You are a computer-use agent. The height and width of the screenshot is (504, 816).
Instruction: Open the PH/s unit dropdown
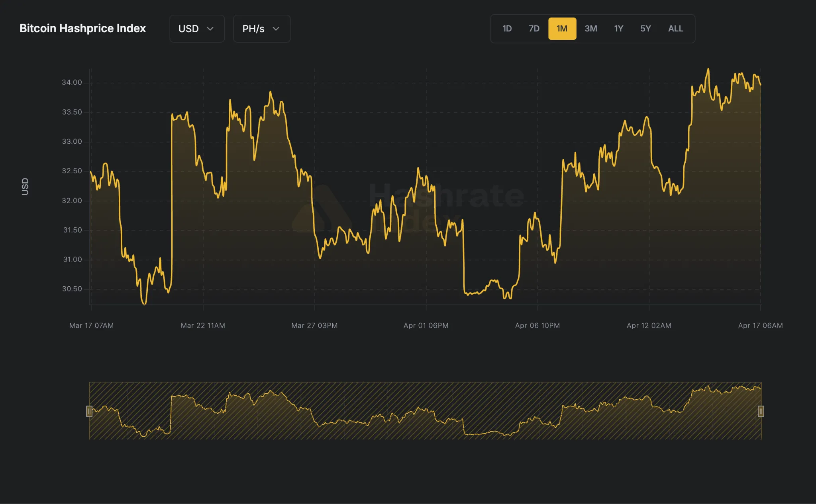pyautogui.click(x=261, y=28)
